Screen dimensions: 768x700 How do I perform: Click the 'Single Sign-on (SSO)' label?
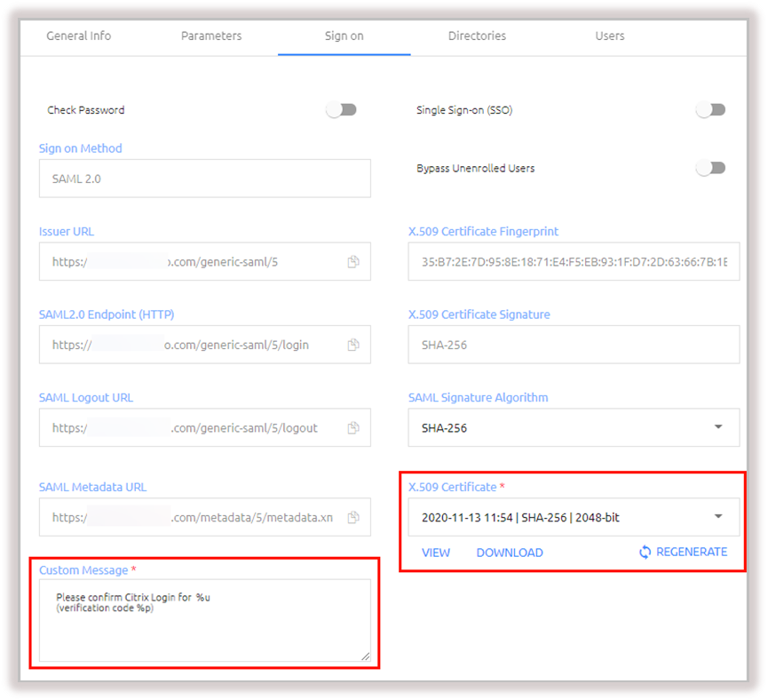pos(464,110)
